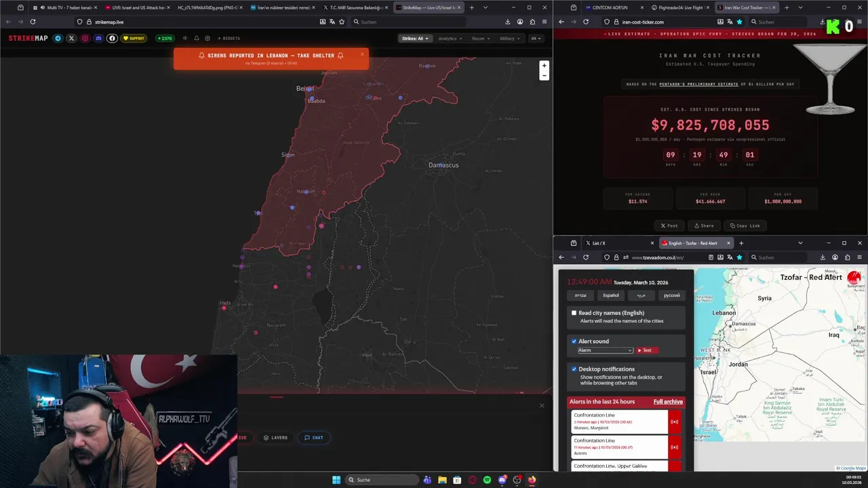Open StrikeMap's Telegram icon link

click(58, 39)
